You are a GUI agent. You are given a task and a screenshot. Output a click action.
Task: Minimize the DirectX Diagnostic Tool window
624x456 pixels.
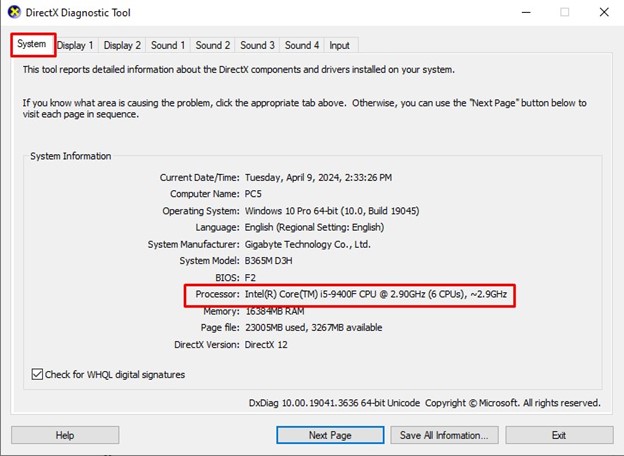point(522,13)
